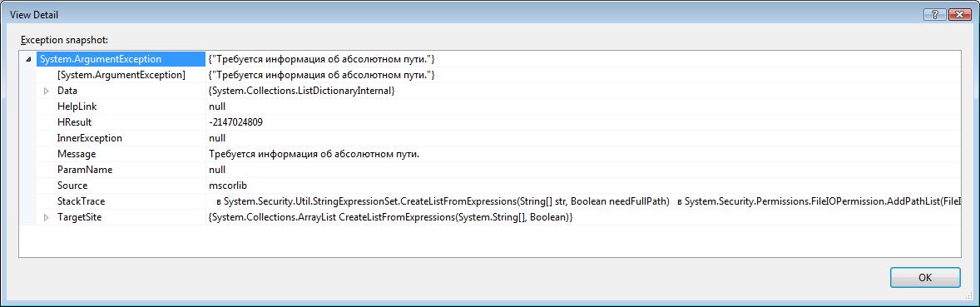Click the StackTrace value starting with System.Security.Util
The image size is (980, 307).
coord(585,201)
